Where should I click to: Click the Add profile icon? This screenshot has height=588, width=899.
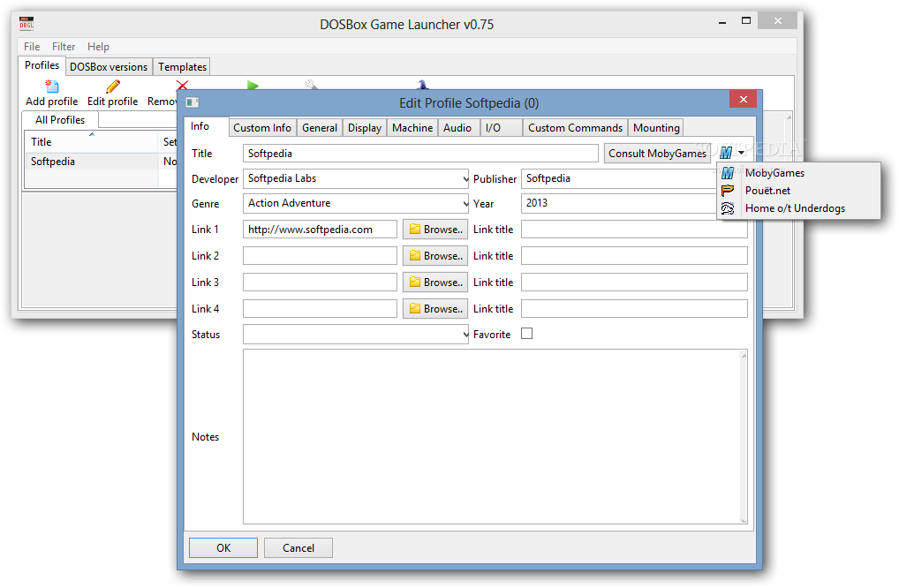[51, 87]
